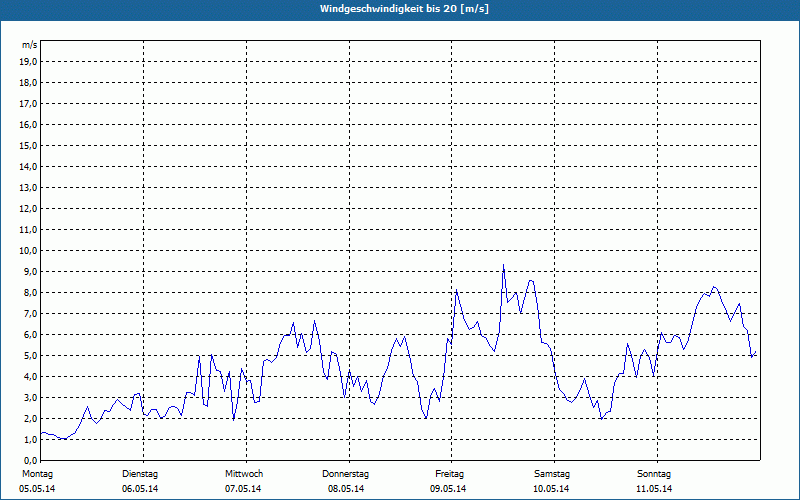Click the 11,0 axis value
The width and height of the screenshot is (800, 500).
tap(29, 230)
